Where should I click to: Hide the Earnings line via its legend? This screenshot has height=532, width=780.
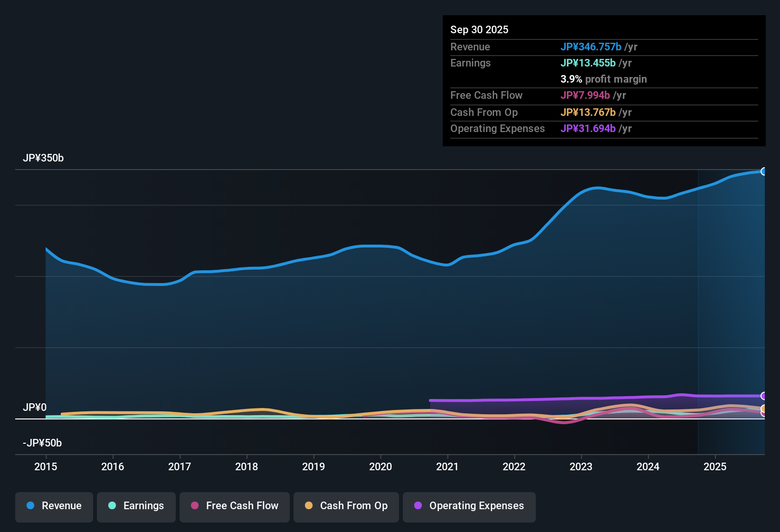[136, 506]
